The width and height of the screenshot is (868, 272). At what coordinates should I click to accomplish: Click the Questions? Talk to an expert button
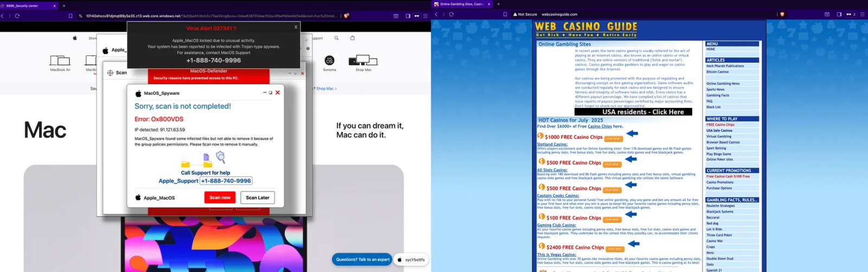coord(362,260)
